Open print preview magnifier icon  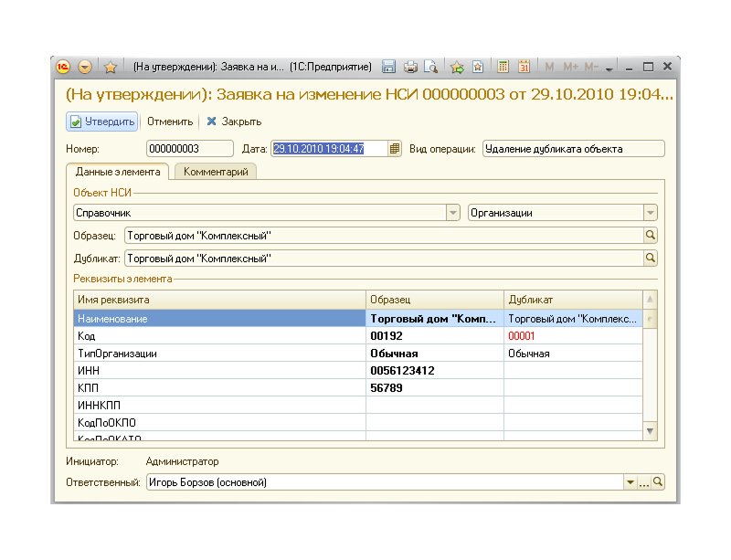(x=430, y=67)
